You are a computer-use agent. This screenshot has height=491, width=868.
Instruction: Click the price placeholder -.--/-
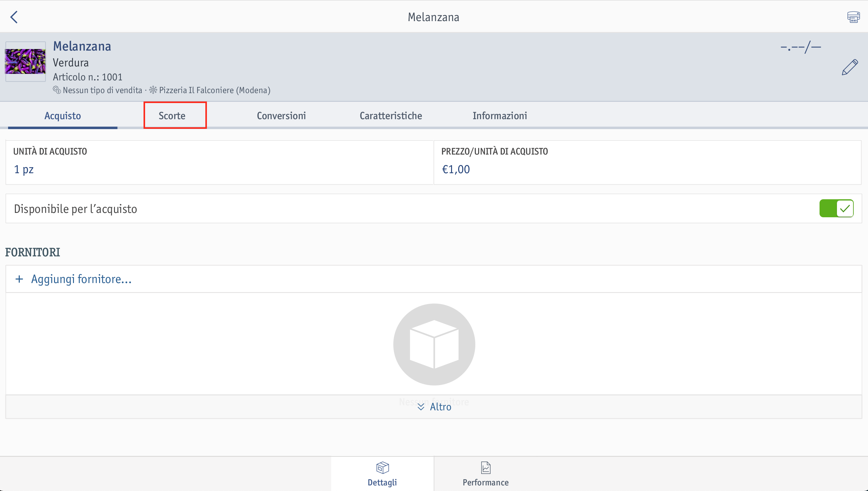pos(801,47)
